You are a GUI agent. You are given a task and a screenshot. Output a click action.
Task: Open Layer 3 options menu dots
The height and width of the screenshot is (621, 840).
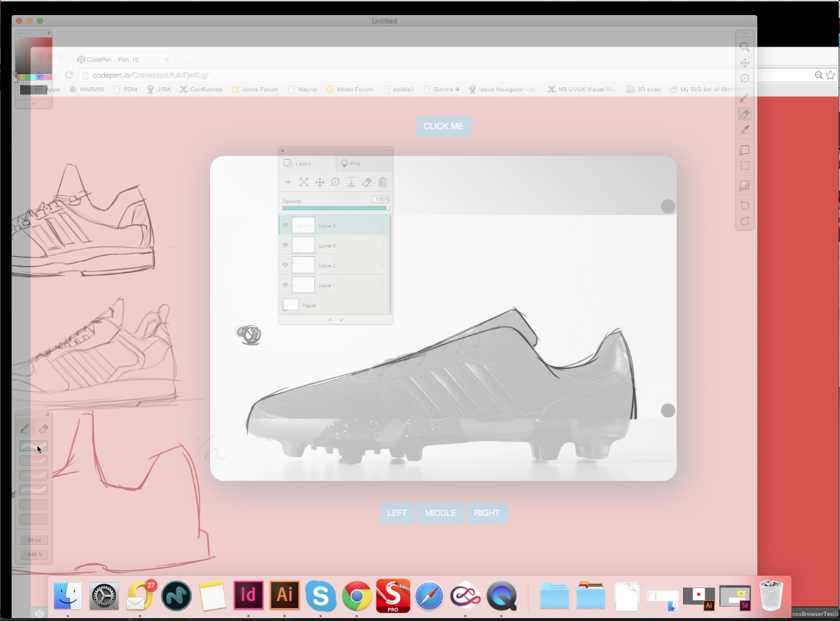click(x=382, y=245)
